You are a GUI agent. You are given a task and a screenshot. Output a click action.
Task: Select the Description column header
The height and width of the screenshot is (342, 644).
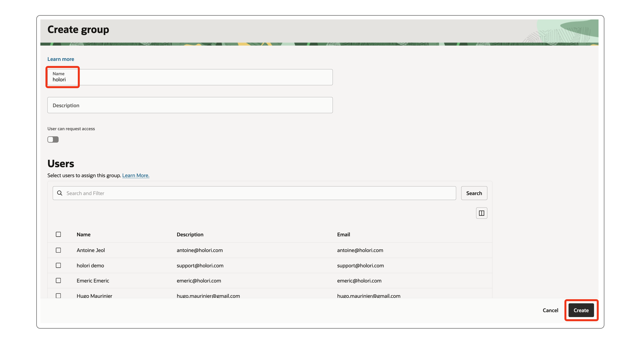(190, 234)
